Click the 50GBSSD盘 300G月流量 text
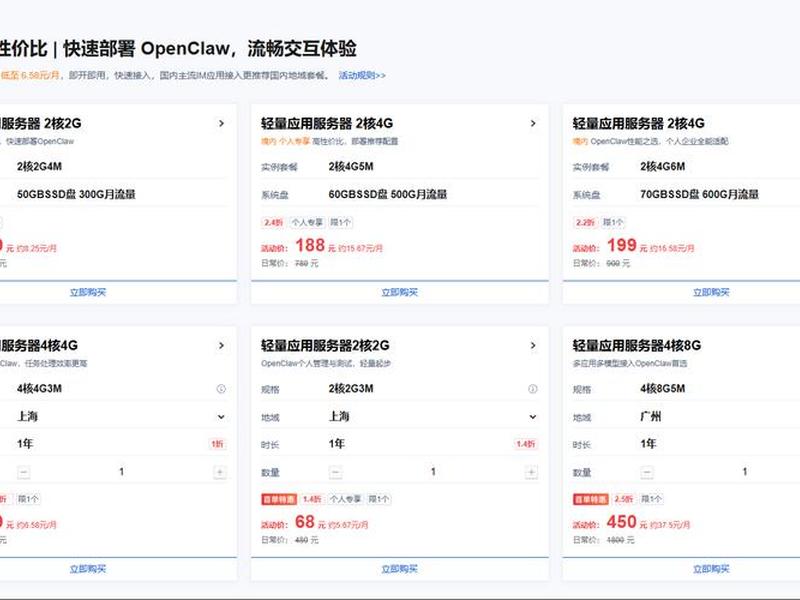Image resolution: width=800 pixels, height=600 pixels. pos(76,194)
